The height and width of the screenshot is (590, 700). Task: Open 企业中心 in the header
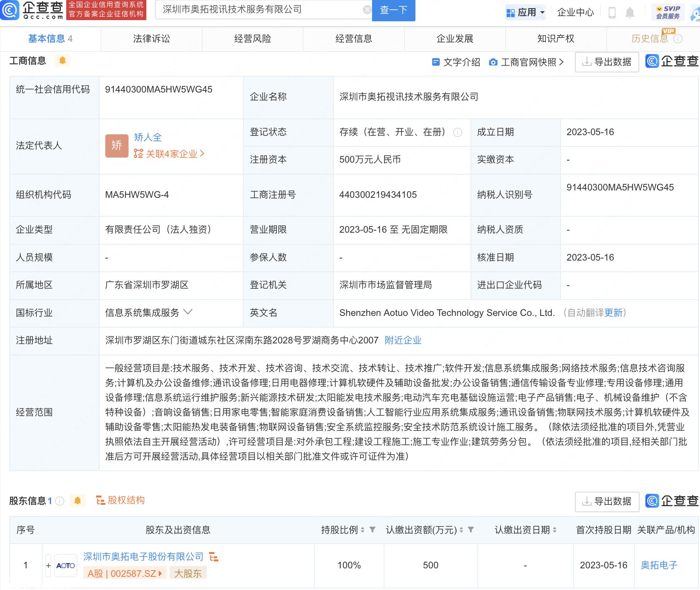click(x=575, y=12)
